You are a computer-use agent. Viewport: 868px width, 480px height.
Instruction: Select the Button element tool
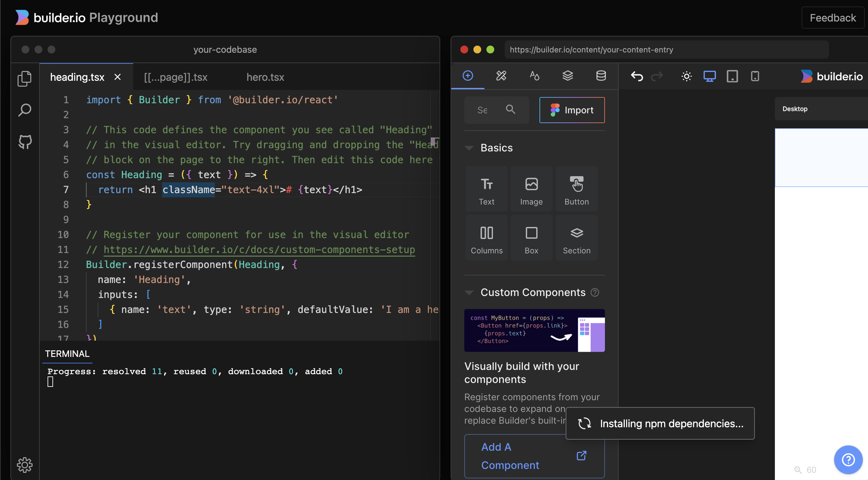tap(576, 189)
